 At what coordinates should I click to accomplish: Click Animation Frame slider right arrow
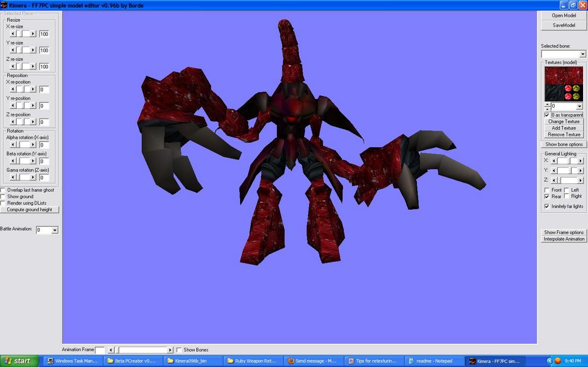(170, 350)
